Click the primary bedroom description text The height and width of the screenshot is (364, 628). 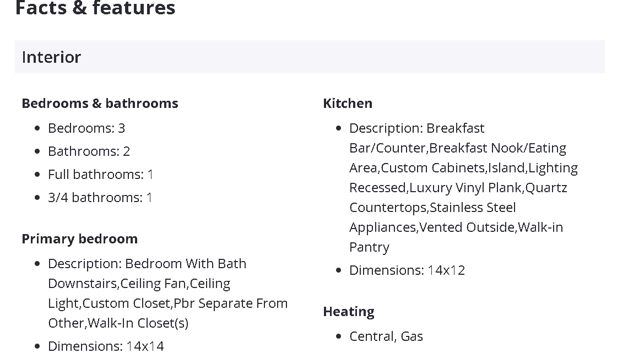[x=168, y=293]
